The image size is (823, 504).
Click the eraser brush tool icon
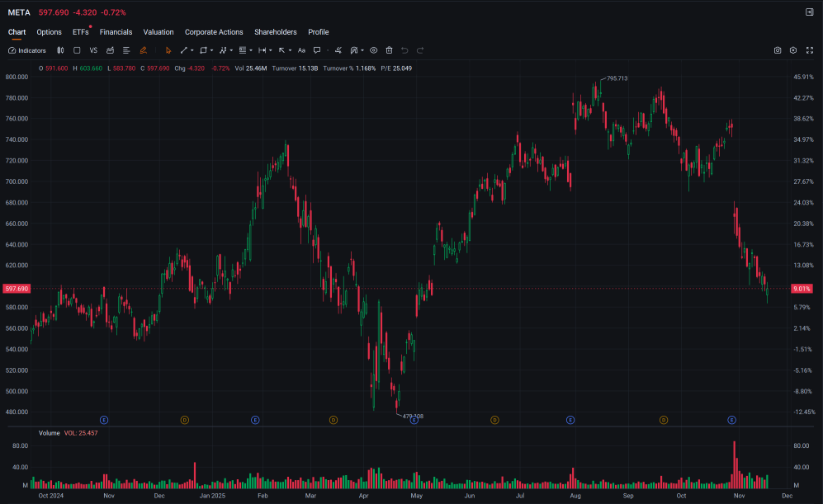[338, 50]
